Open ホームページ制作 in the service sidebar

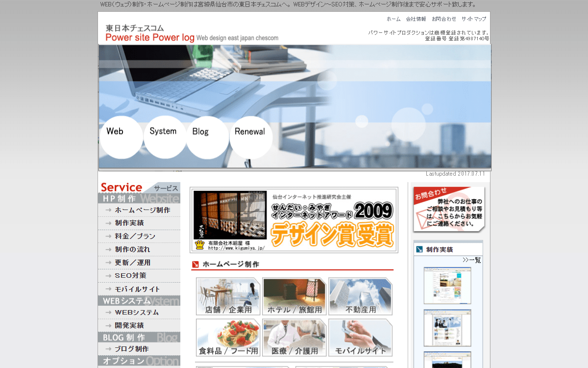[x=139, y=210]
